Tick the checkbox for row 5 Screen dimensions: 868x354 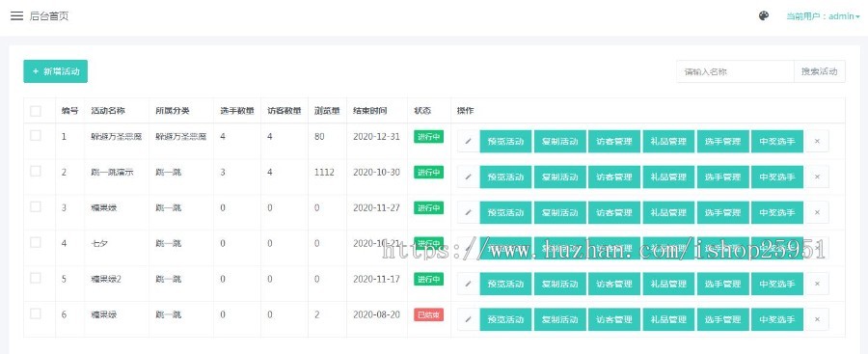(x=36, y=278)
